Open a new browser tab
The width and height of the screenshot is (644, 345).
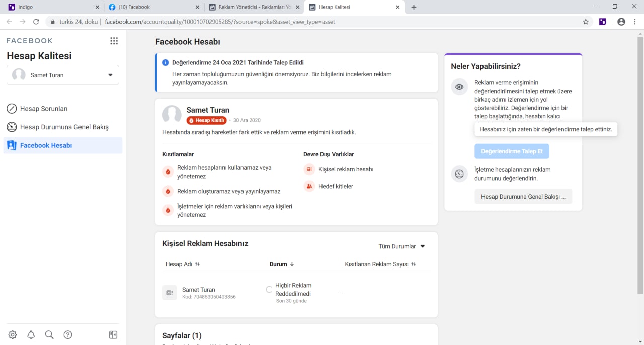pyautogui.click(x=414, y=7)
